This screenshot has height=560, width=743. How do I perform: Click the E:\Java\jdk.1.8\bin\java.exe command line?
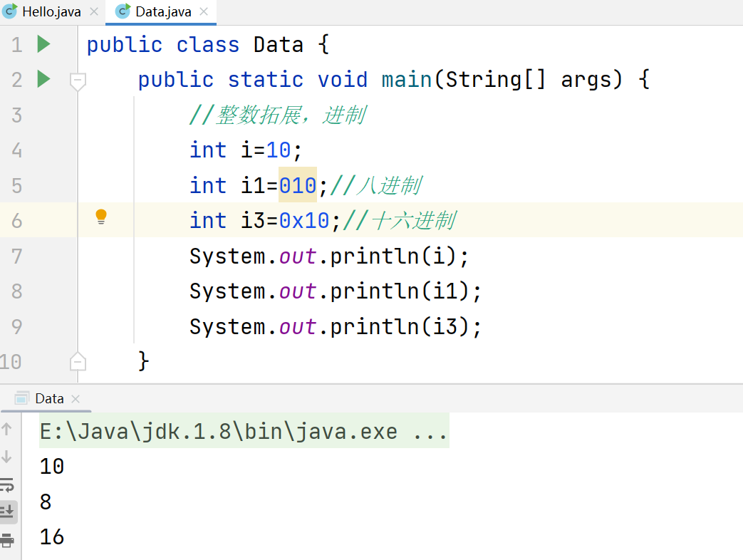(244, 430)
